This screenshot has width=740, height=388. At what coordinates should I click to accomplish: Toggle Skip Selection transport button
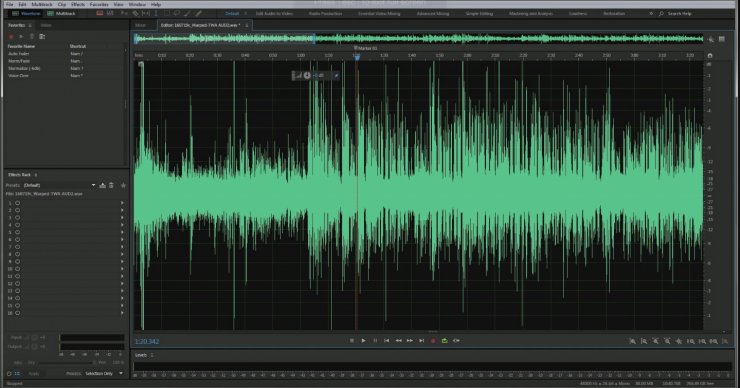coord(456,340)
